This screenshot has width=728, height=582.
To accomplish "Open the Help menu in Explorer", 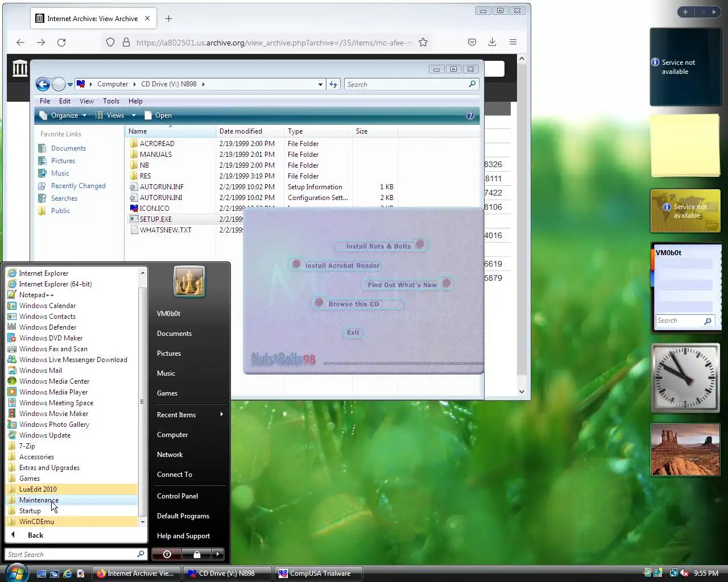I will (x=135, y=101).
